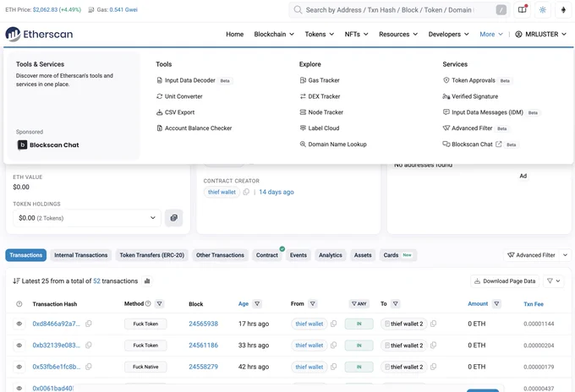Click the Transaction Hash column help icon
The image size is (575, 392).
tap(19, 304)
